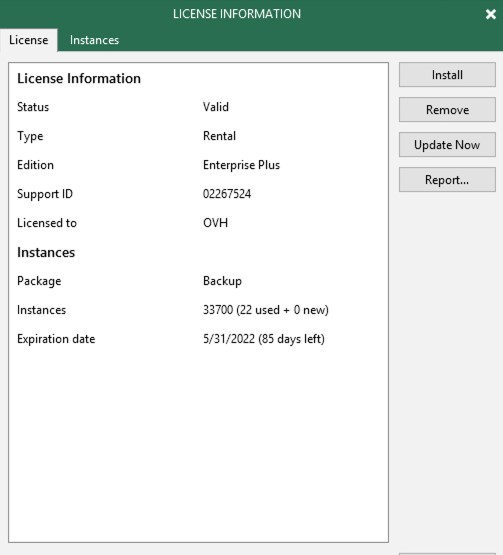Click the 'Rental' type value
This screenshot has height=555, width=503.
click(x=219, y=136)
